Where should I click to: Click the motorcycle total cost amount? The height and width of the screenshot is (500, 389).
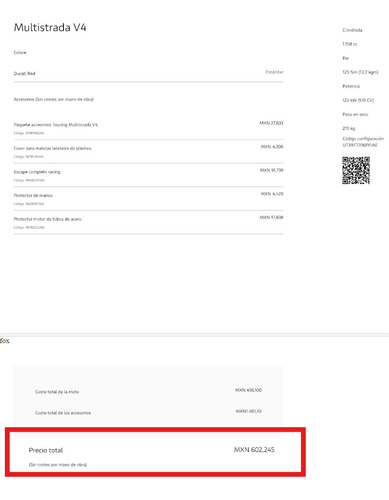[x=248, y=390]
